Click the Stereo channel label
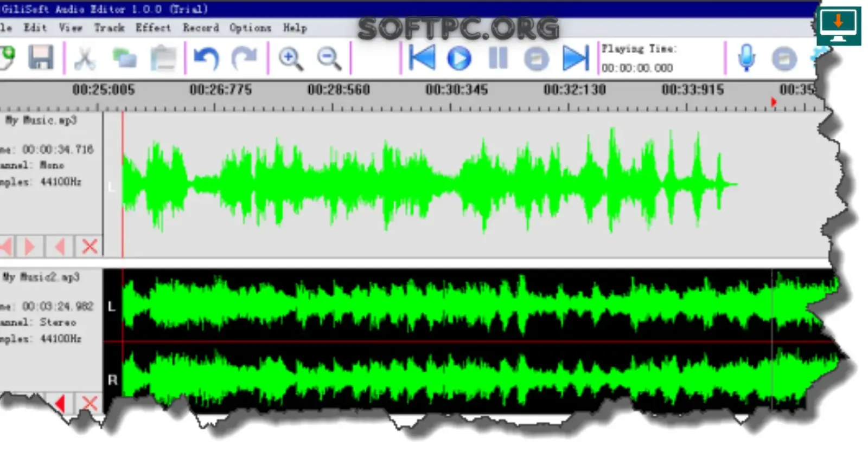Screen dimensions: 868x465 coord(58,322)
